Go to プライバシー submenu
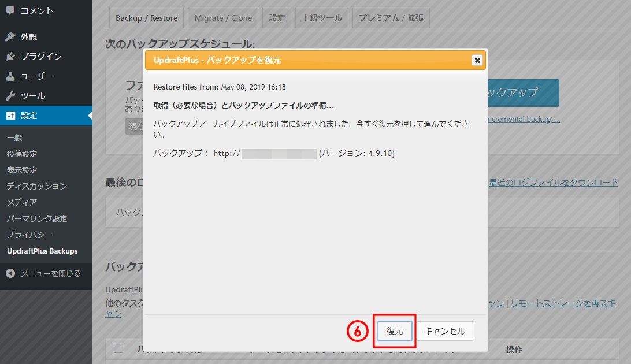 pyautogui.click(x=29, y=235)
